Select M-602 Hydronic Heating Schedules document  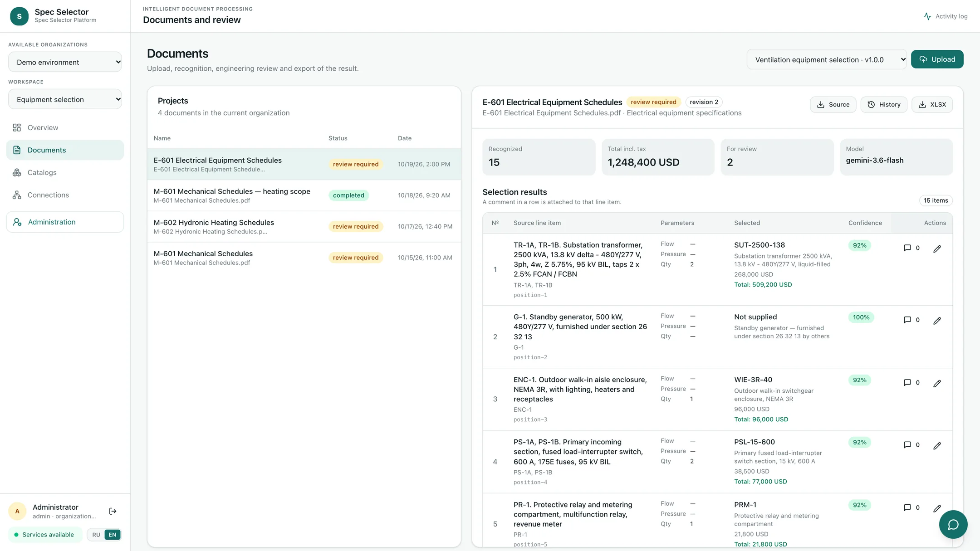coord(304,226)
